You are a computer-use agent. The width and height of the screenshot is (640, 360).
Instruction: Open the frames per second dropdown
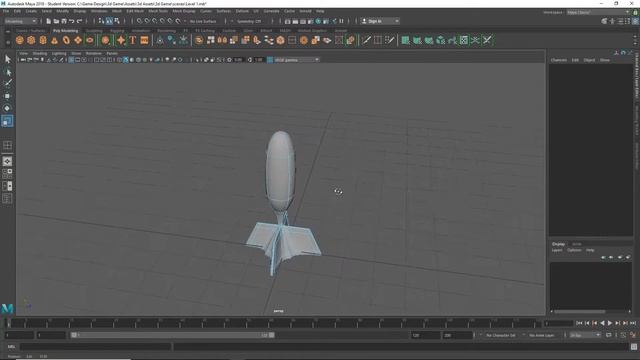pyautogui.click(x=585, y=335)
